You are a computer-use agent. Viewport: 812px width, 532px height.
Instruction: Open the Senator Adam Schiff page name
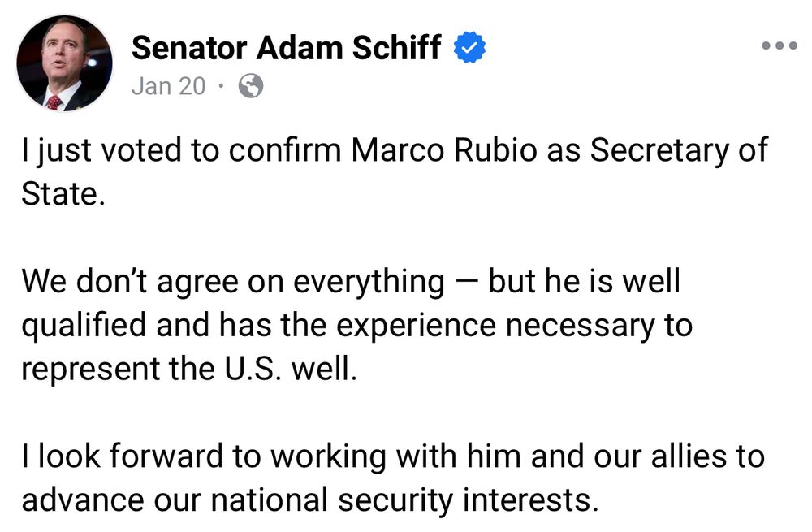[x=287, y=48]
